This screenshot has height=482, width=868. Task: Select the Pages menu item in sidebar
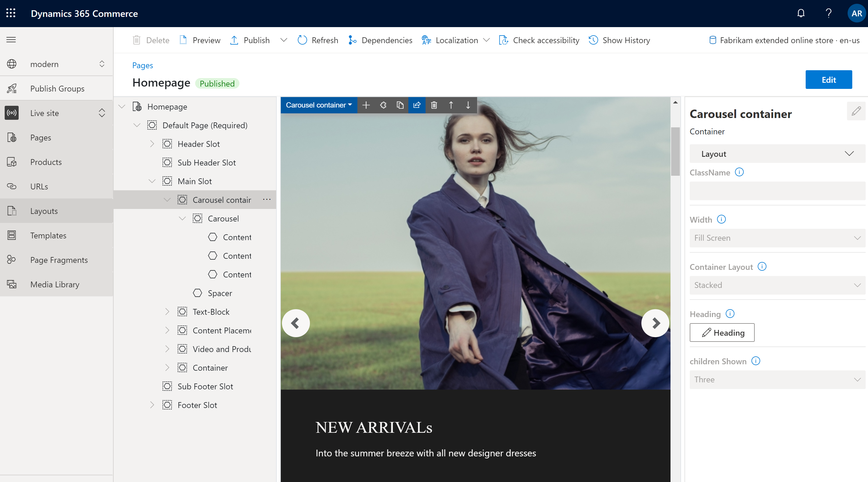40,137
